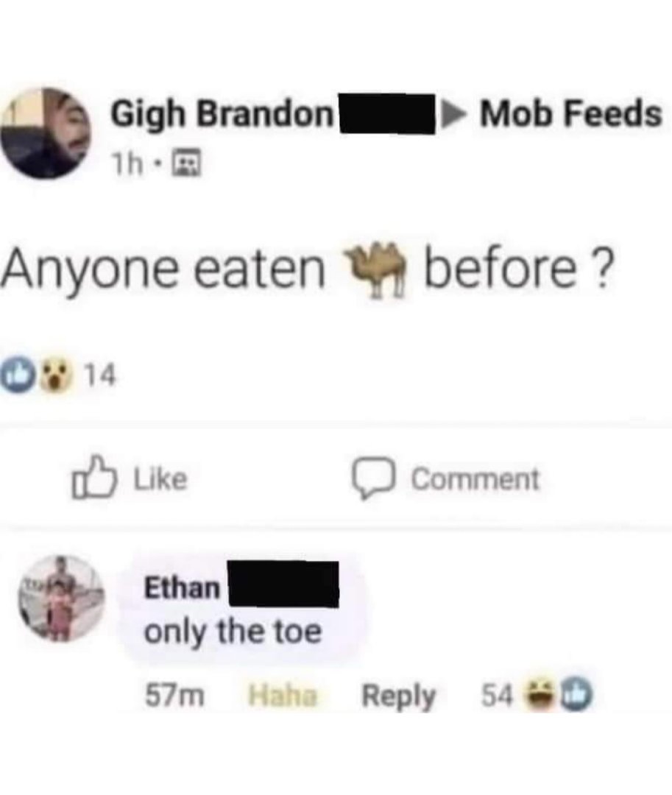Click the Ethan commenter name
Viewport: 672px width, 795px height.
click(x=181, y=587)
